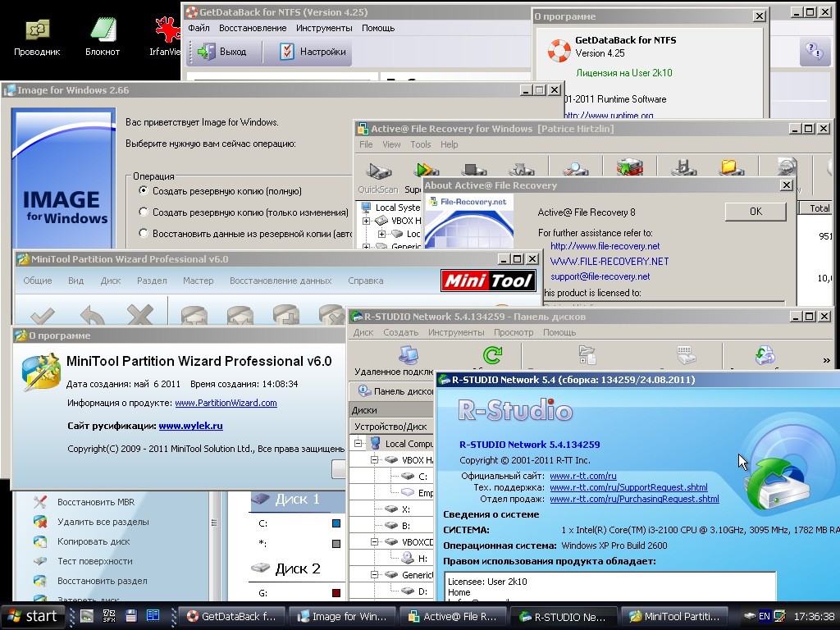Click MiniTool sidebar scrollbar grip

point(214,523)
